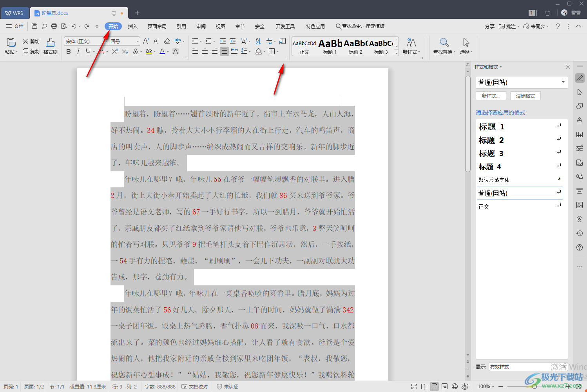
Task: Apply Subscript X₂ formatting
Action: [125, 51]
